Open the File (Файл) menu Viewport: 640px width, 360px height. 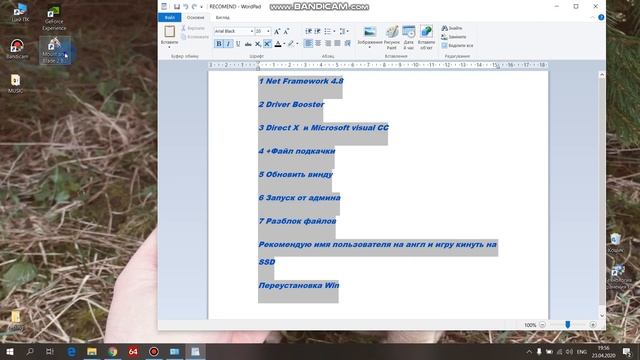170,18
